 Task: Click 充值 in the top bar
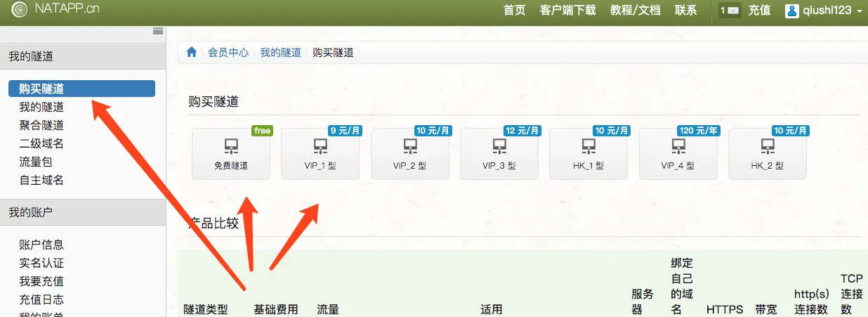(759, 10)
